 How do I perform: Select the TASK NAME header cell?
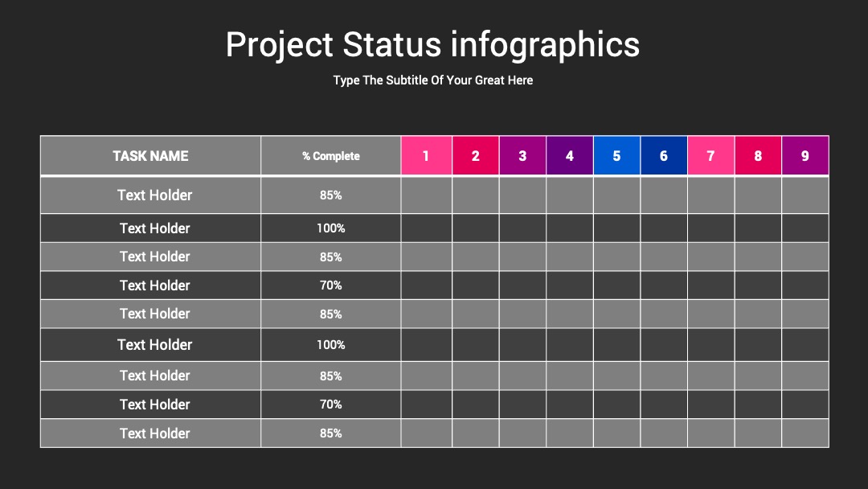[150, 155]
